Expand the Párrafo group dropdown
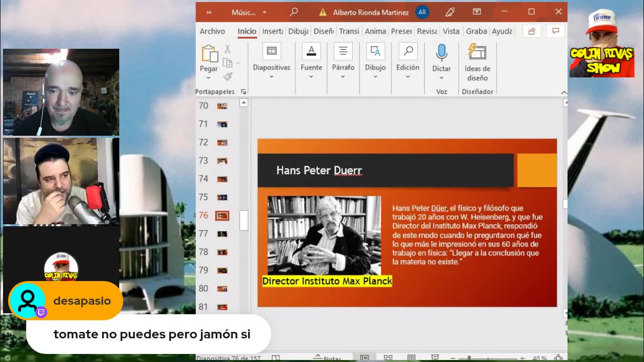This screenshot has width=644, height=362. (x=343, y=77)
